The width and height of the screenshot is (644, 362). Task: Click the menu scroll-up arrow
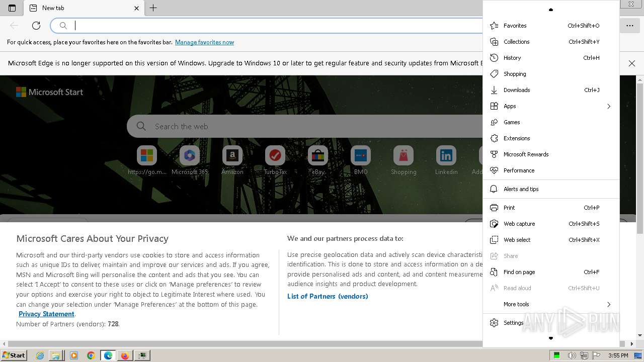coord(551,10)
